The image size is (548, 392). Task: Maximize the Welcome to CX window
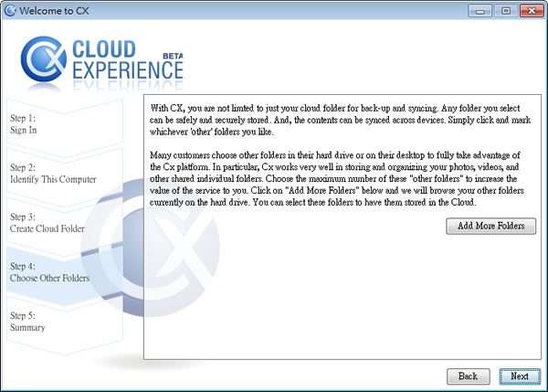point(506,10)
